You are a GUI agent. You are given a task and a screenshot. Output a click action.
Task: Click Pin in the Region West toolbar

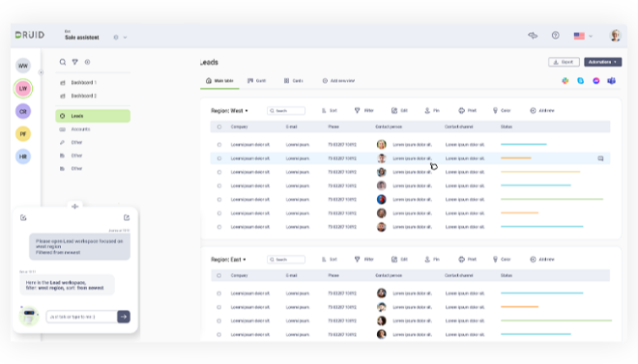point(432,110)
